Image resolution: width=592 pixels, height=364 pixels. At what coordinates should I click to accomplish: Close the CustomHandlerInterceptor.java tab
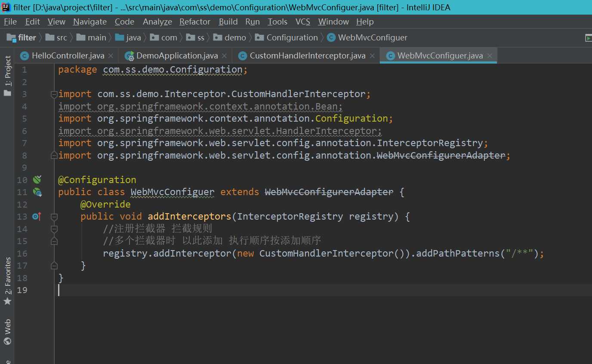click(372, 56)
